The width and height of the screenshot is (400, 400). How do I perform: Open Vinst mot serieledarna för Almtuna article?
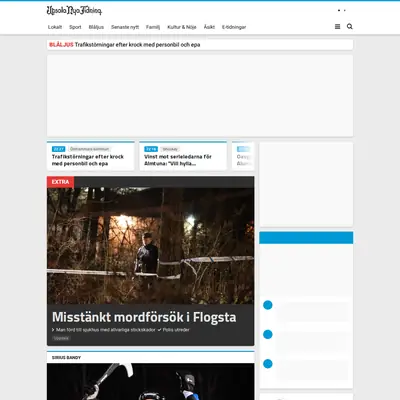178,160
